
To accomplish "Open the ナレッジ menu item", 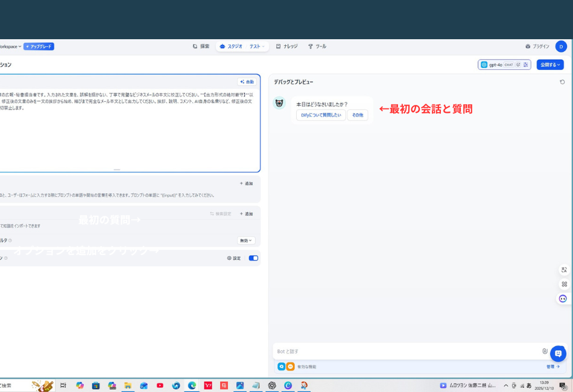I will pyautogui.click(x=285, y=46).
